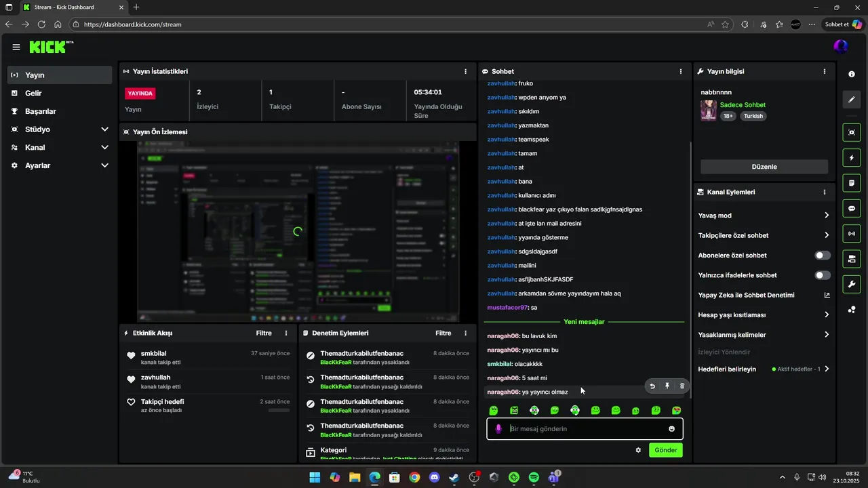Click the reply arrow on highlighted message

(x=652, y=386)
